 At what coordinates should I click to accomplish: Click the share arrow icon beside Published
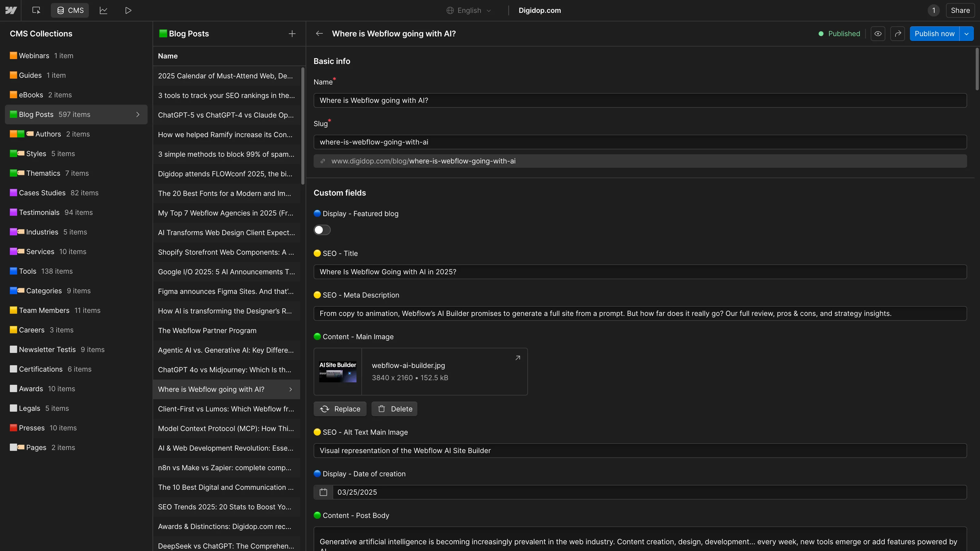pyautogui.click(x=898, y=33)
